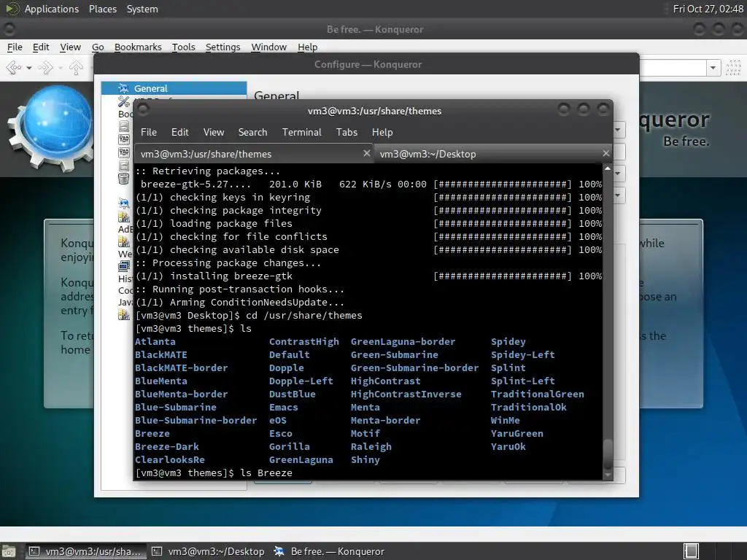Click the computer monitors icon in Configure sidebar
Image resolution: width=747 pixels, height=560 pixels.
pyautogui.click(x=124, y=265)
